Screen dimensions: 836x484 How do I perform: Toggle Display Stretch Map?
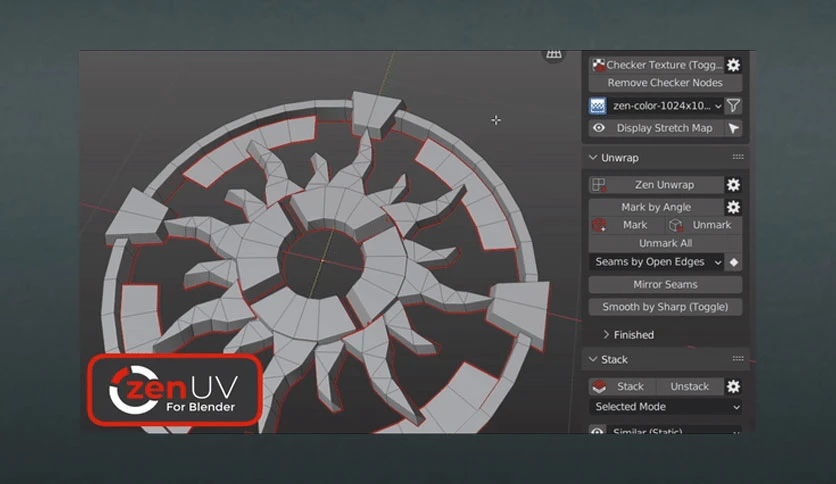[657, 128]
